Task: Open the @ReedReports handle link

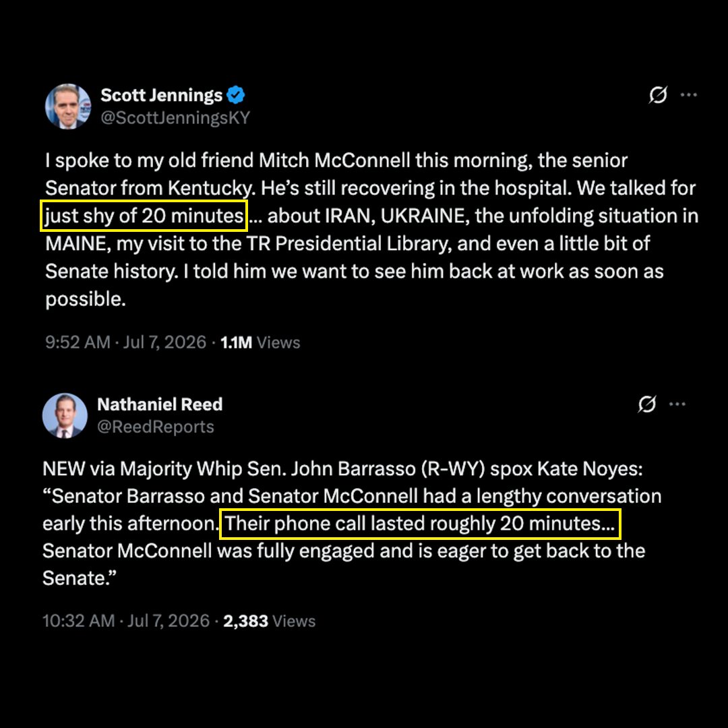Action: pos(156,427)
